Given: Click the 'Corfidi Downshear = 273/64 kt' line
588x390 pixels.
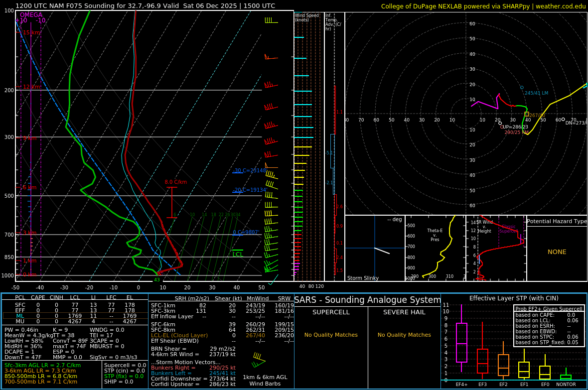Looking at the screenshot, I should coord(193,379).
